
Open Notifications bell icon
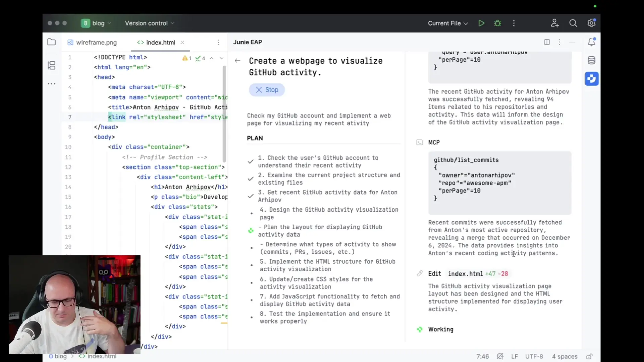point(592,42)
